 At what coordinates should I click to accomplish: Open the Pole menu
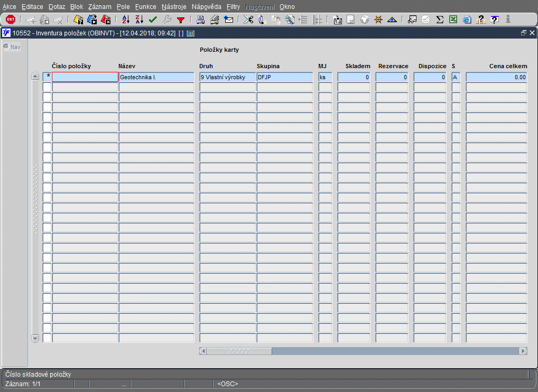tap(123, 7)
